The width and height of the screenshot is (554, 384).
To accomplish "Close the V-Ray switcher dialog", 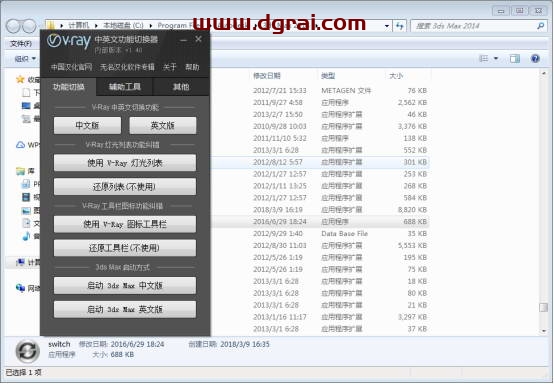I will (x=199, y=39).
